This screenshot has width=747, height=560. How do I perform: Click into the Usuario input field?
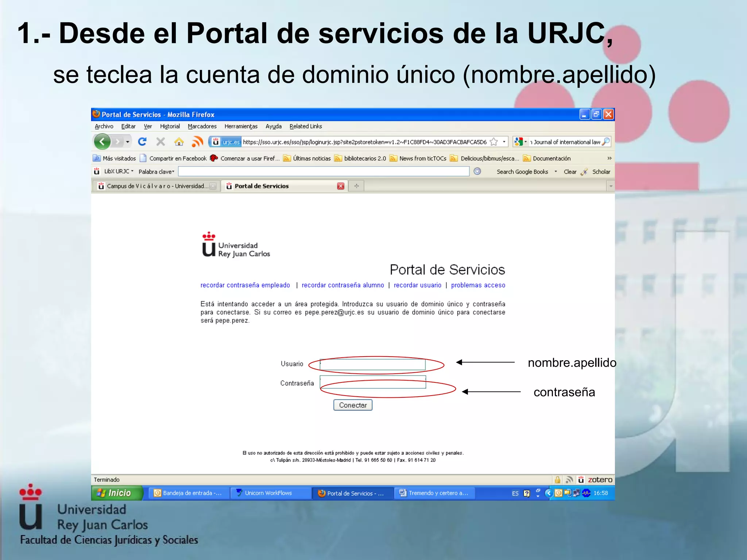coord(372,364)
